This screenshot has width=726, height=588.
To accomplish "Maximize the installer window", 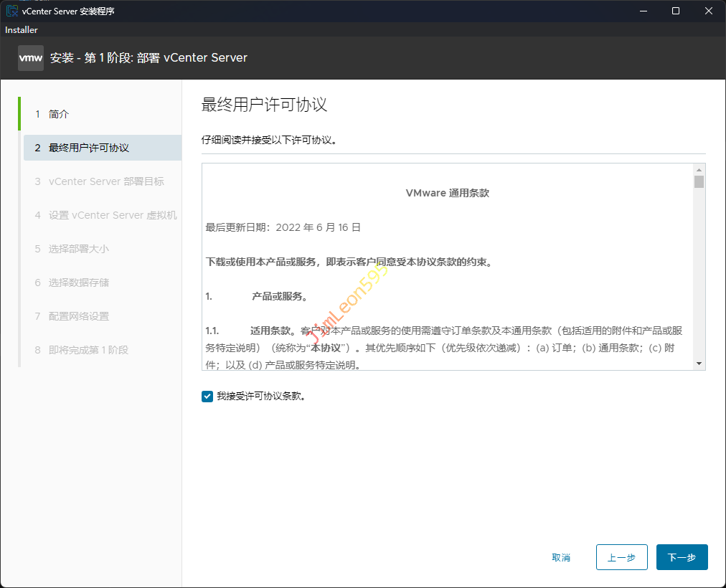I will pyautogui.click(x=675, y=11).
